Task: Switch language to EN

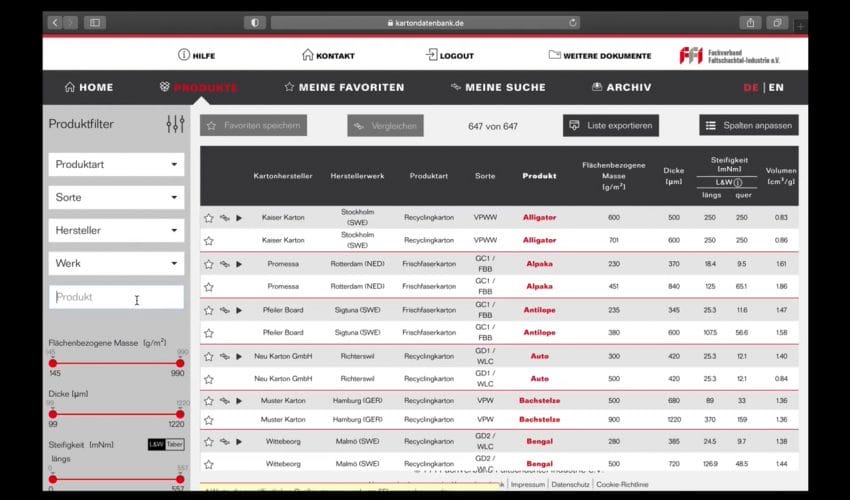Action: (776, 87)
